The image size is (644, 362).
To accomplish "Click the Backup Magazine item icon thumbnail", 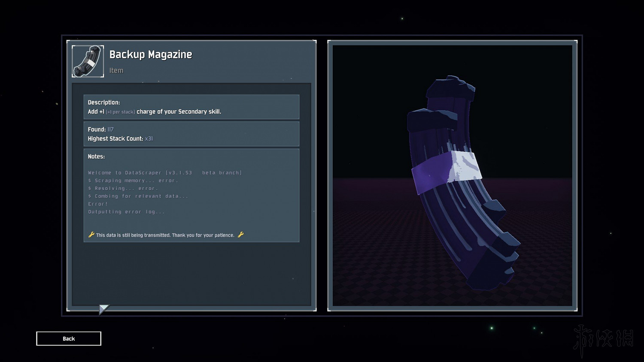I will [88, 61].
